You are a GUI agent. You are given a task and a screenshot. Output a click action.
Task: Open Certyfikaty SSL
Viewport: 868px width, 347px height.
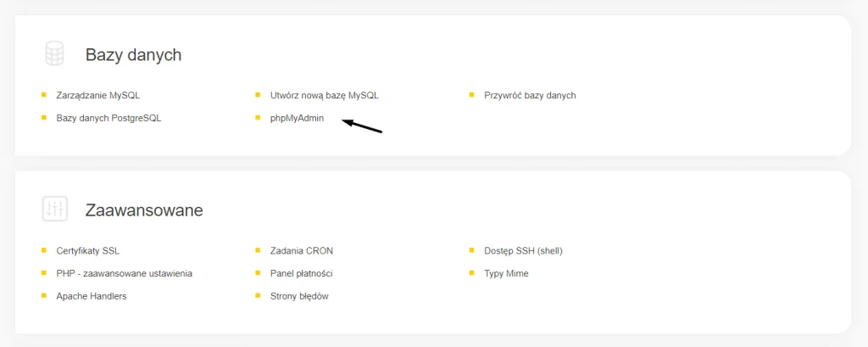87,250
